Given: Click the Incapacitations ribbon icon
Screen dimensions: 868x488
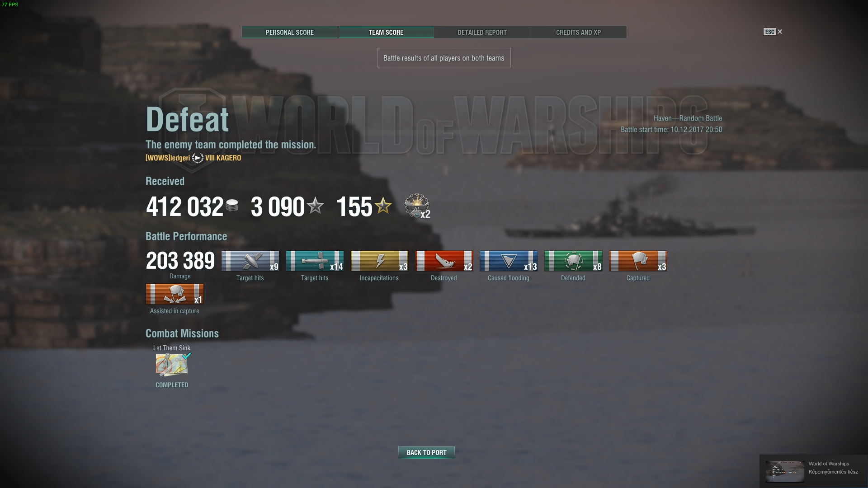Looking at the screenshot, I should [x=379, y=261].
